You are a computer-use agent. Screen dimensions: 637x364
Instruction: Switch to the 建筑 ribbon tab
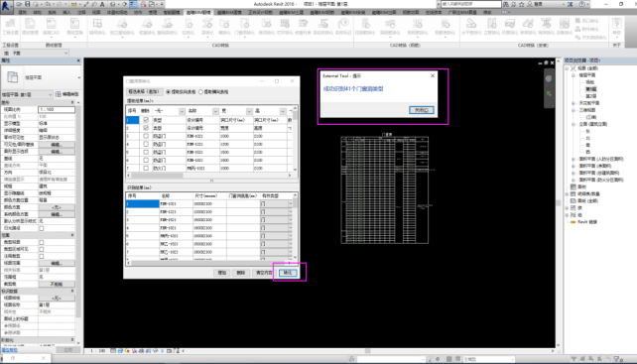pyautogui.click(x=23, y=13)
